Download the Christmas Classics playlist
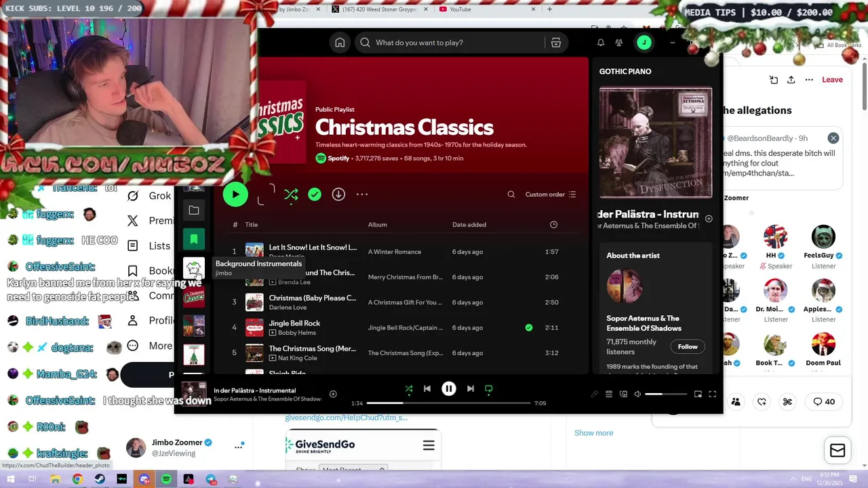 [338, 195]
